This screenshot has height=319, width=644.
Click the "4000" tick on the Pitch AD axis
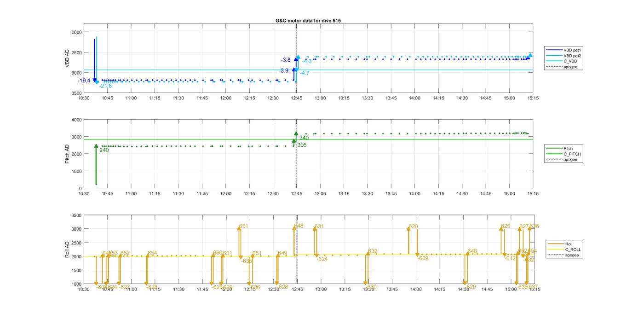pos(76,120)
